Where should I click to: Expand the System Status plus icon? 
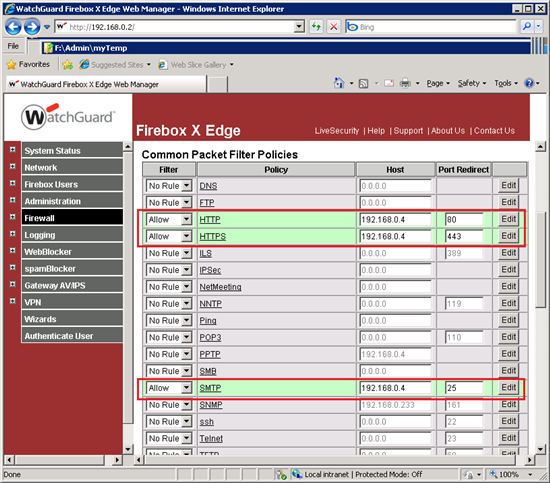[x=13, y=150]
